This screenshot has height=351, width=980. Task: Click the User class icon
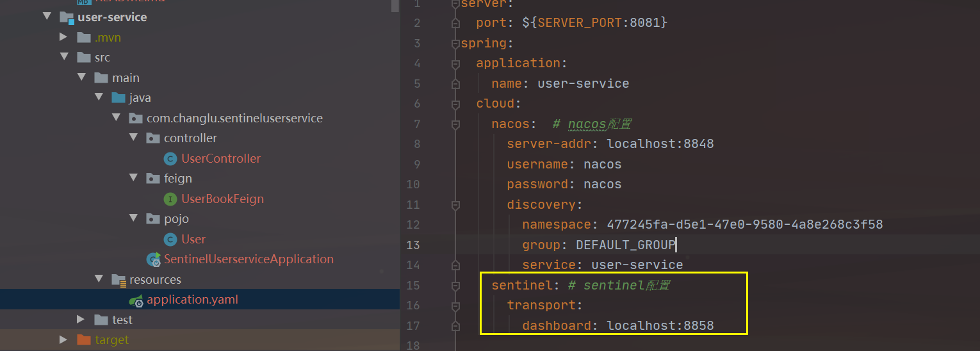pos(170,239)
